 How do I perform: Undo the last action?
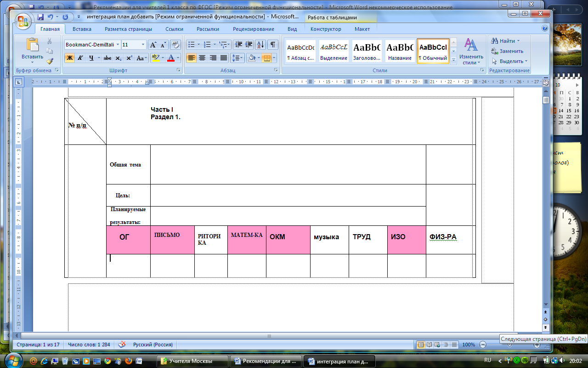click(51, 17)
